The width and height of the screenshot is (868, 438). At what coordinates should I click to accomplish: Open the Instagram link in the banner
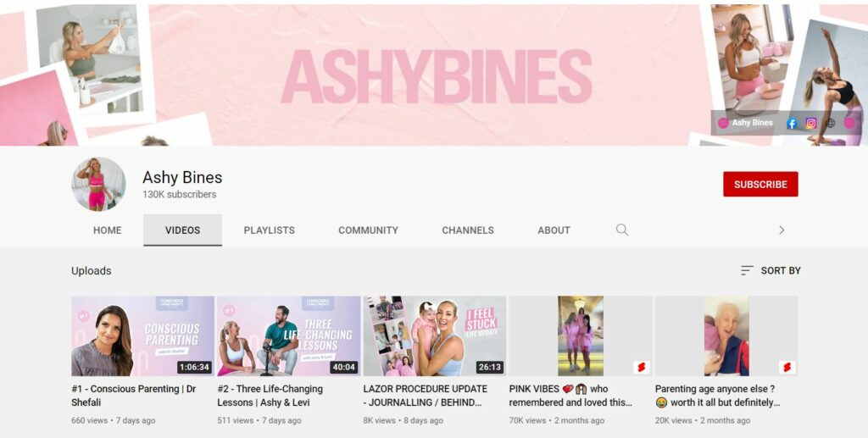[811, 124]
